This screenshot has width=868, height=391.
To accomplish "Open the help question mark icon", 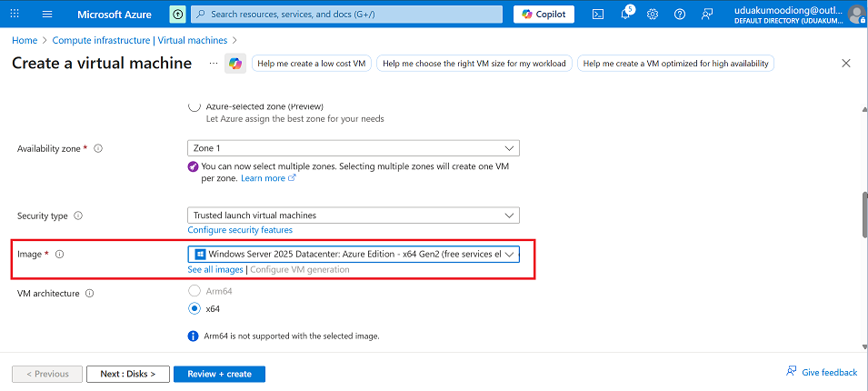I will tap(680, 15).
